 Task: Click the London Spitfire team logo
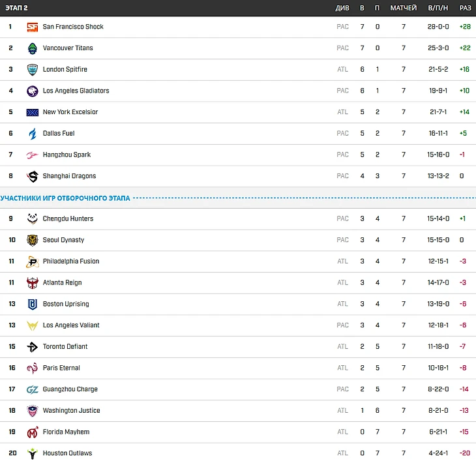pyautogui.click(x=33, y=70)
